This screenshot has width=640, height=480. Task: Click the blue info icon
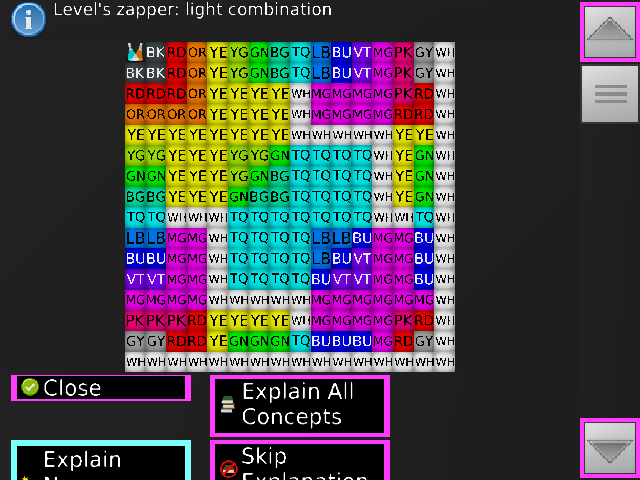(29, 18)
